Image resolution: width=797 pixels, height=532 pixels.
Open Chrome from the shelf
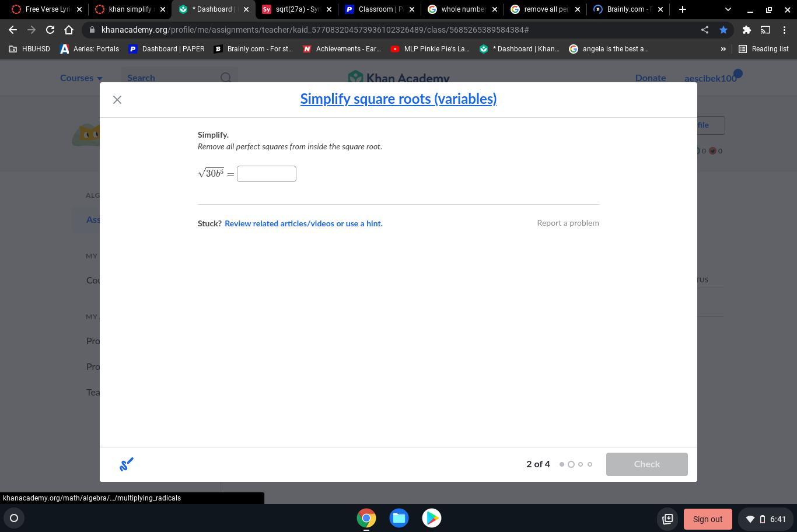pos(366,518)
